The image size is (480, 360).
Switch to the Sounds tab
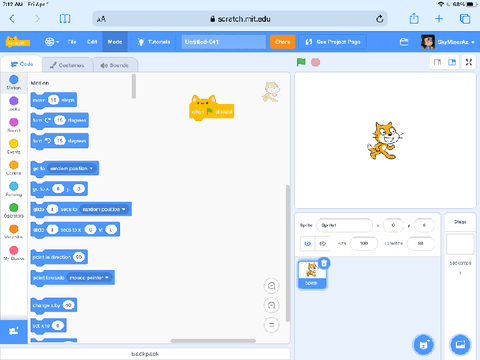115,65
